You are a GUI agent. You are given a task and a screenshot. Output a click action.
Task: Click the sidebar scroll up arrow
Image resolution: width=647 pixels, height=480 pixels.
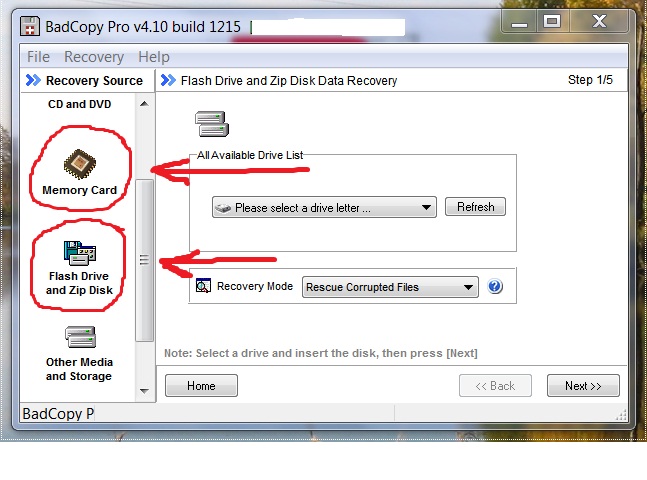[x=144, y=104]
